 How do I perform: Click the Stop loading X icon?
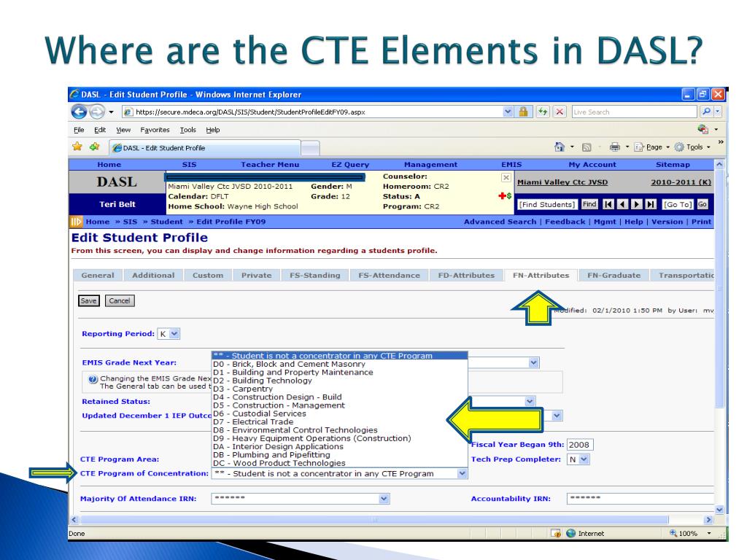click(x=560, y=112)
